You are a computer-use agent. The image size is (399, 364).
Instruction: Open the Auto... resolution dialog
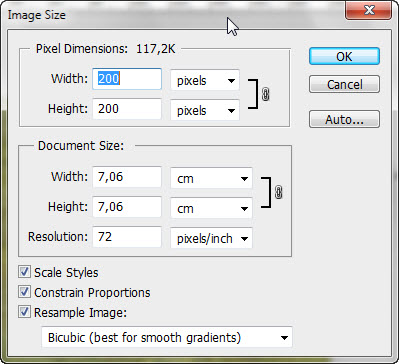tap(344, 119)
